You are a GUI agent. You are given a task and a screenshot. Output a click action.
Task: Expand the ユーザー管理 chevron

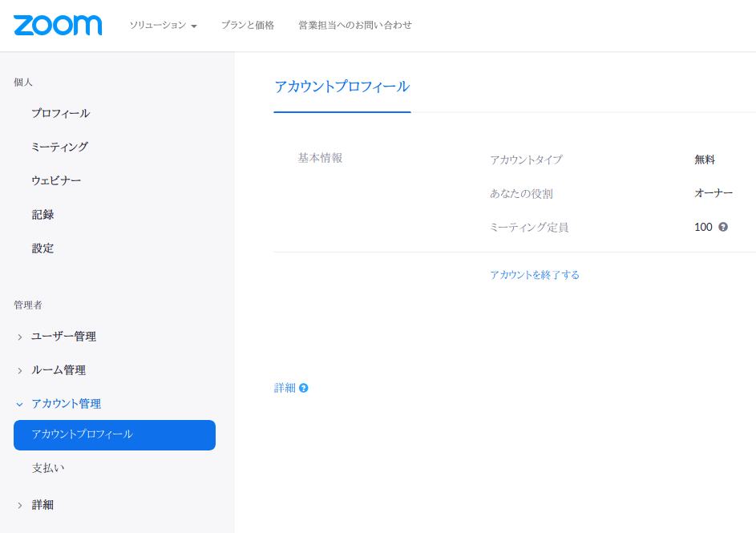[x=20, y=337]
